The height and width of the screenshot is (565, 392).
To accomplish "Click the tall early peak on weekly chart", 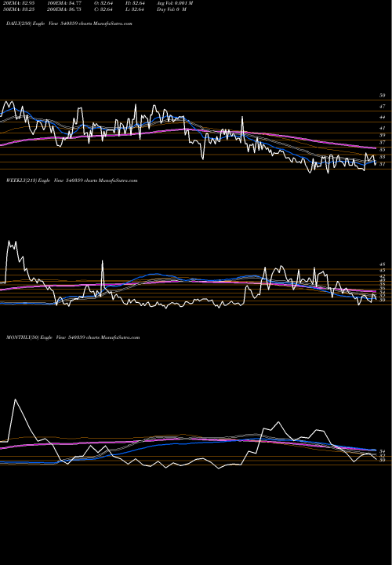I will (x=9, y=242).
